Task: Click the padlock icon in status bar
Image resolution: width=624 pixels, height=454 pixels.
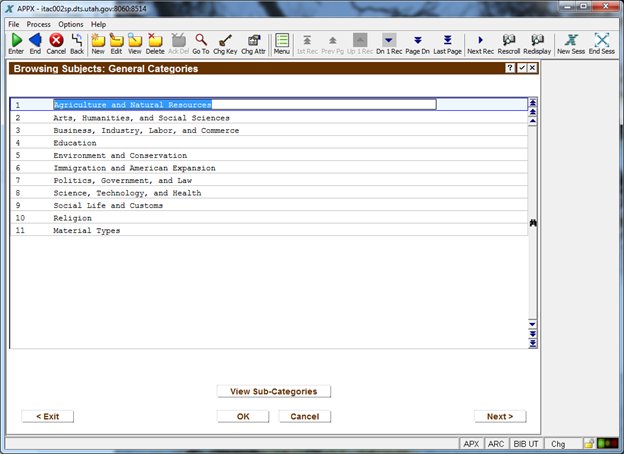Action: [589, 443]
